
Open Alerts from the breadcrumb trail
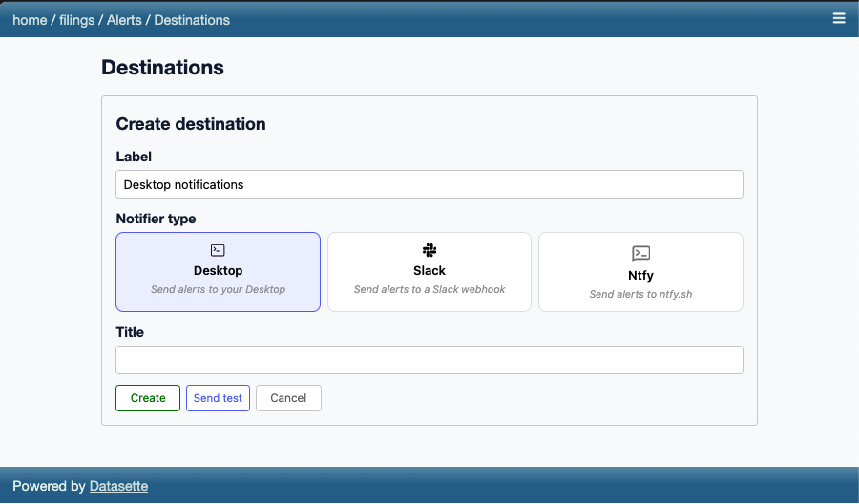(124, 19)
